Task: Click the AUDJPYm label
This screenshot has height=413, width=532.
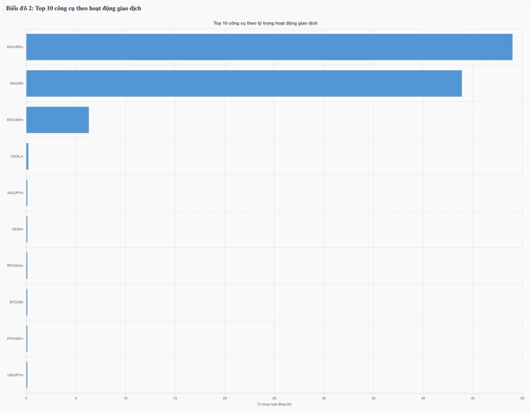Action: (x=15, y=192)
